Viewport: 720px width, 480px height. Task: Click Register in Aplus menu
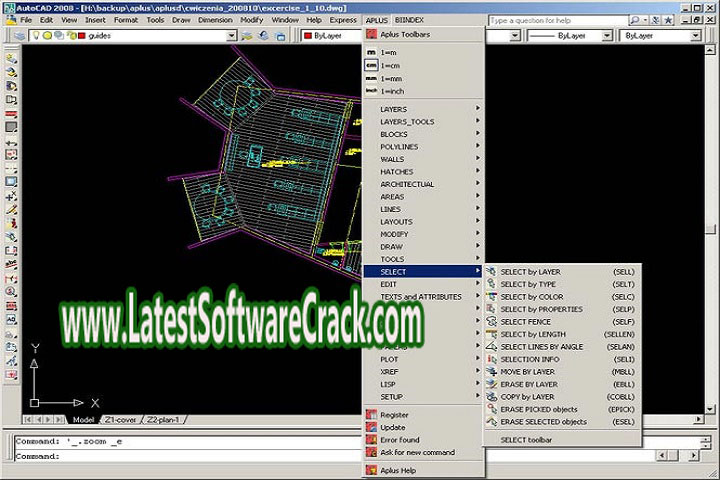(x=423, y=415)
